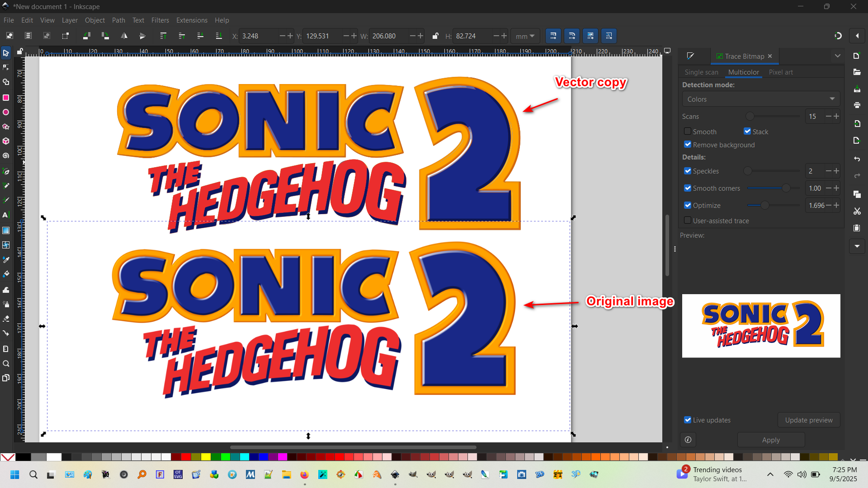Pick the Dropper color picker tool

(6, 260)
